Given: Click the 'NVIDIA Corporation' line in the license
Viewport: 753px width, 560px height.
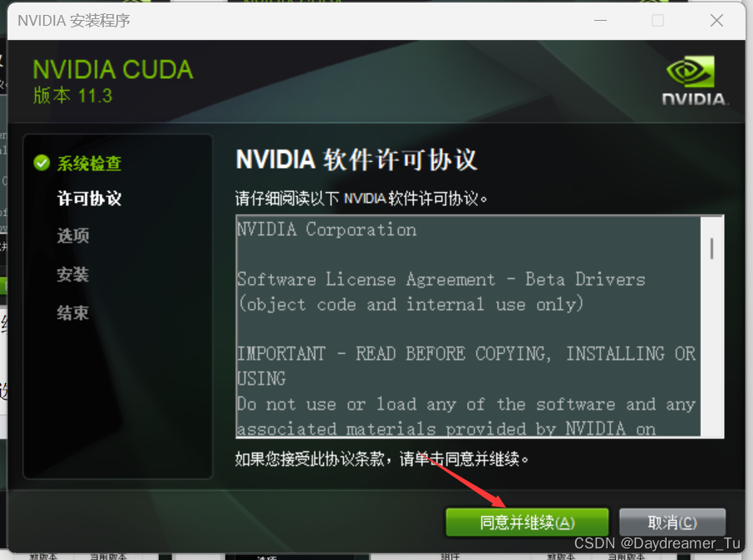Looking at the screenshot, I should coord(327,229).
